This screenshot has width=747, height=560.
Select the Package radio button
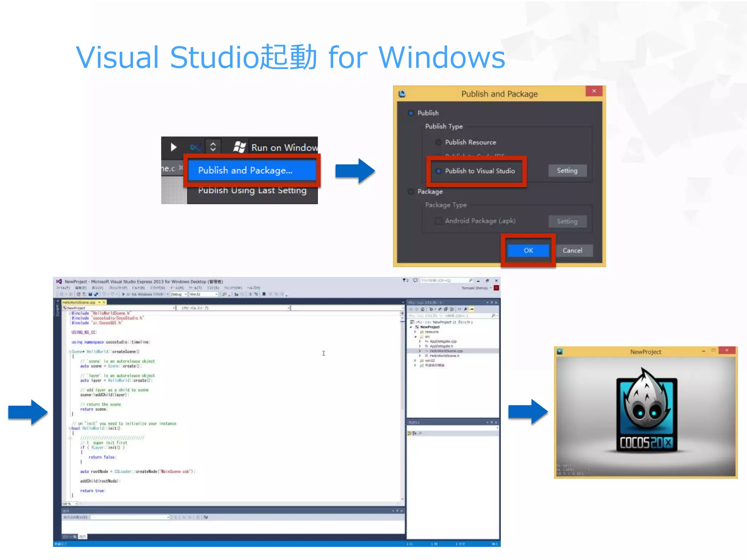[x=411, y=191]
